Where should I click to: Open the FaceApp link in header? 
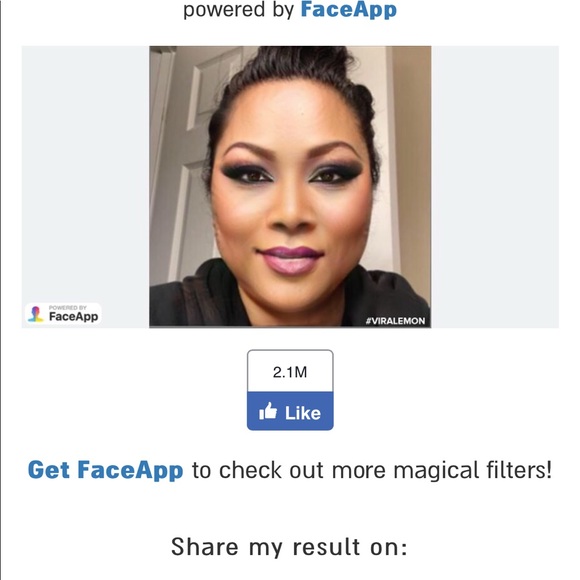[x=348, y=10]
